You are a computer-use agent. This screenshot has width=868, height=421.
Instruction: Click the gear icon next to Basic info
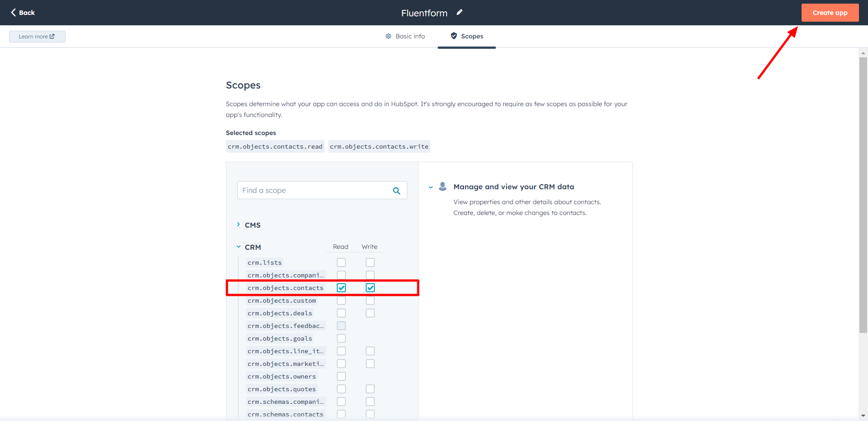pos(388,36)
